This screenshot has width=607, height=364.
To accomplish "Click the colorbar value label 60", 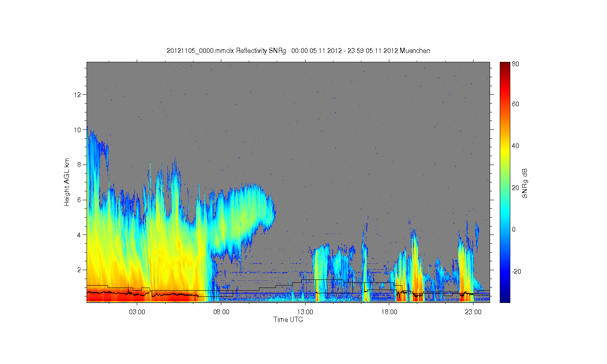I will click(x=516, y=104).
